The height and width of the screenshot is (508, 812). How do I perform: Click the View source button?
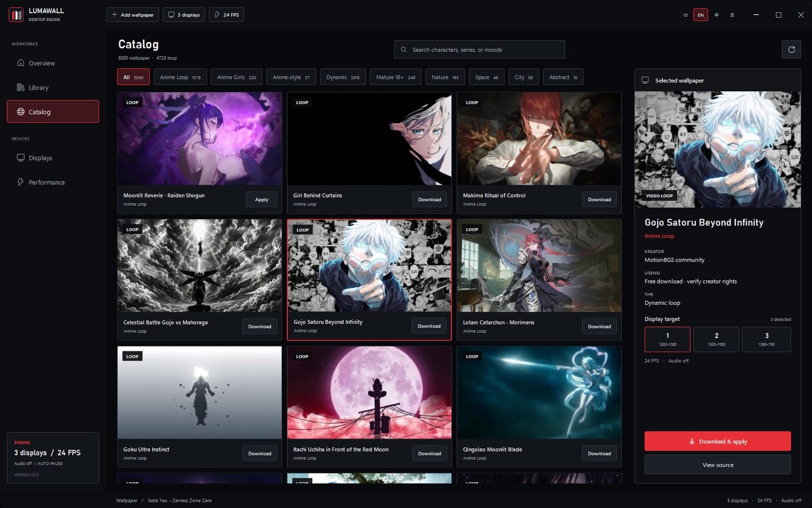[x=718, y=465]
